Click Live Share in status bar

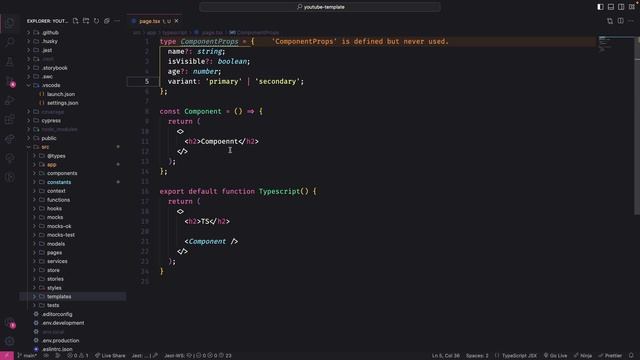[x=110, y=356]
